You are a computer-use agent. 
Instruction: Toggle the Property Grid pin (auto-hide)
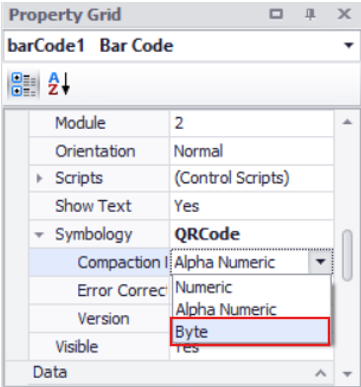point(310,14)
